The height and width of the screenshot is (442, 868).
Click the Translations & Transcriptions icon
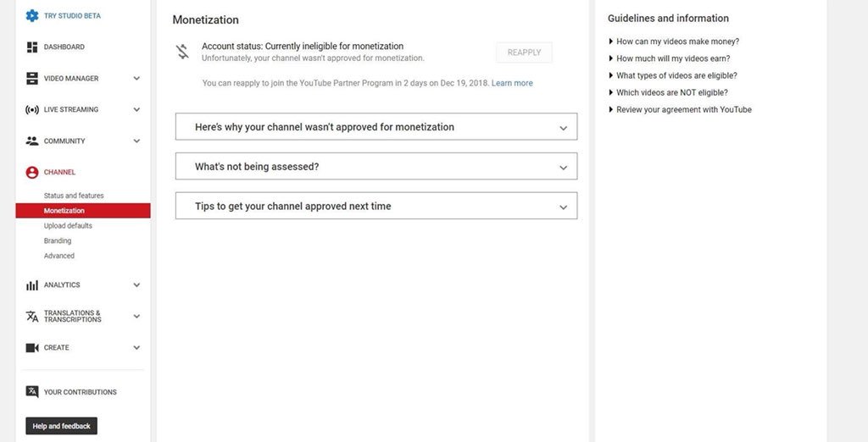(x=32, y=317)
